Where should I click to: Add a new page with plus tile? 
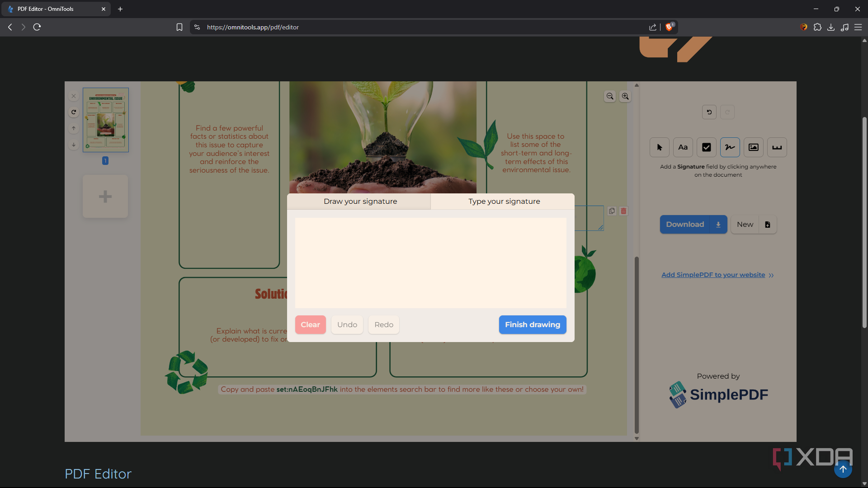[105, 197]
